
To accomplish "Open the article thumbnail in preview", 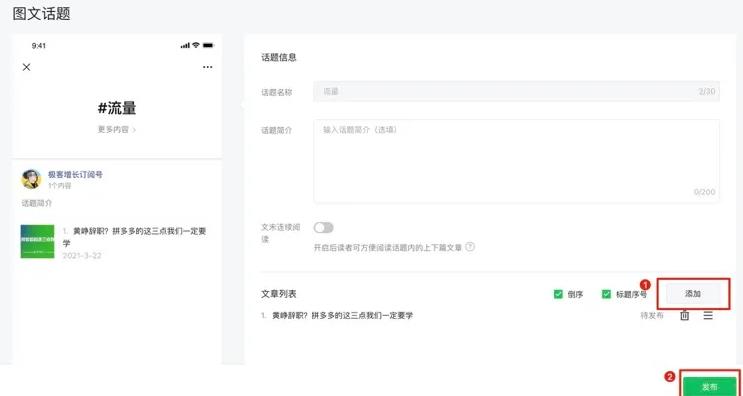I will pyautogui.click(x=37, y=241).
